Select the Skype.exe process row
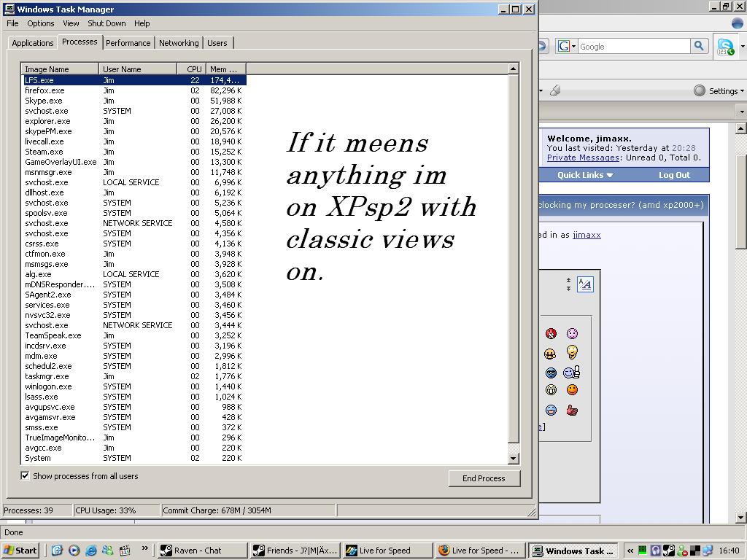 point(133,101)
